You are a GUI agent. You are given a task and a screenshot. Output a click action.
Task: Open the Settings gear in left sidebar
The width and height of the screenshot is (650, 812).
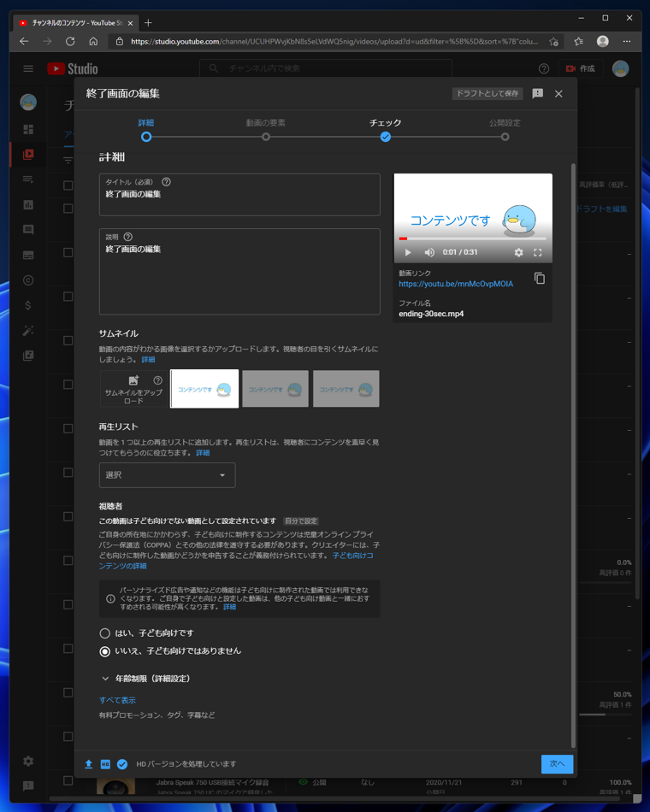click(x=28, y=761)
